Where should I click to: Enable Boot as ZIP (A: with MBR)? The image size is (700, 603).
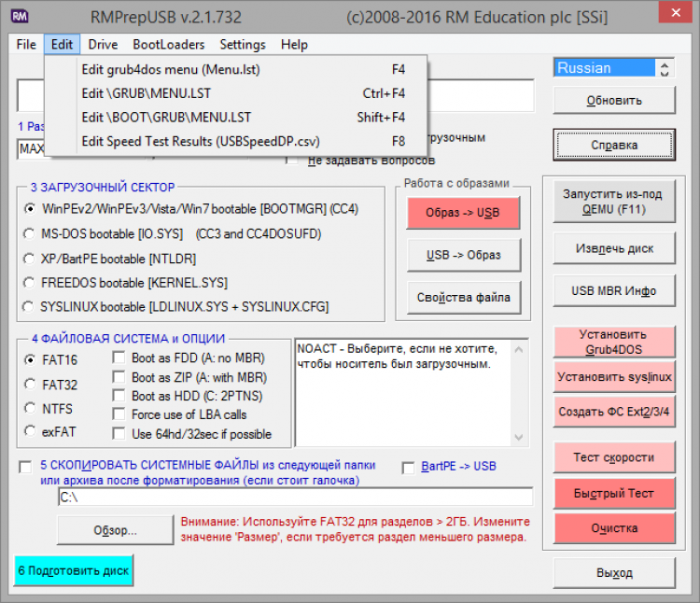[119, 378]
